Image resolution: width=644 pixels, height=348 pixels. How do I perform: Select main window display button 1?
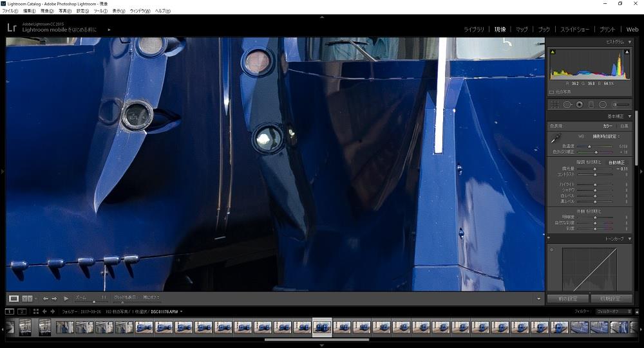(10, 311)
